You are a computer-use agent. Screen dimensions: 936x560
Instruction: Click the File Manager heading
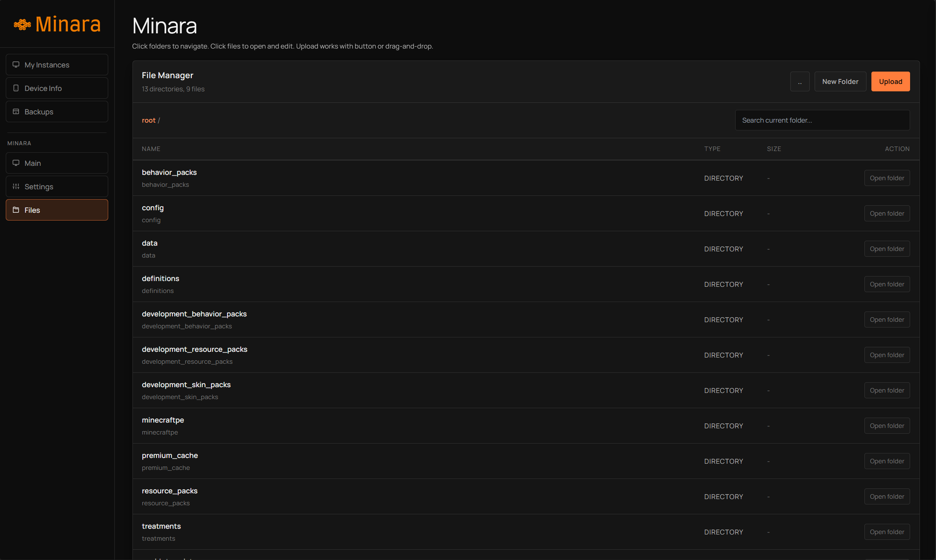pos(167,75)
